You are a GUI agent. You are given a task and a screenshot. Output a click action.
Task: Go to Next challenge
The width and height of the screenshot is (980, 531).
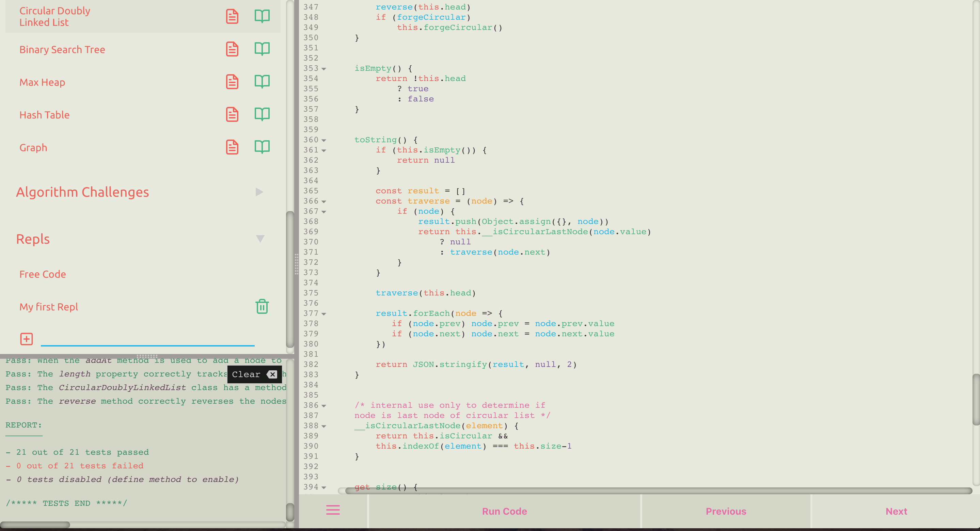click(896, 511)
